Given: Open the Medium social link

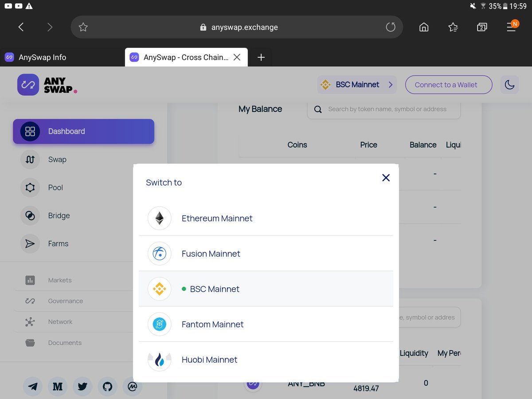Looking at the screenshot, I should click(58, 387).
